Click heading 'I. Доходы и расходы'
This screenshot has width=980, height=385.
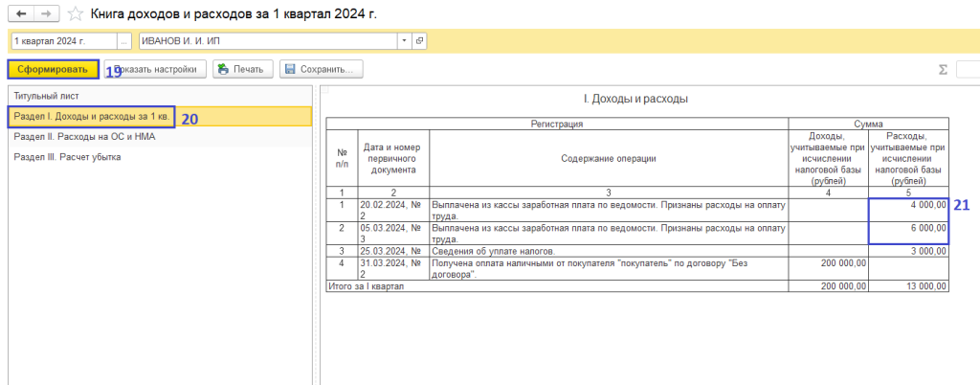[x=635, y=99]
